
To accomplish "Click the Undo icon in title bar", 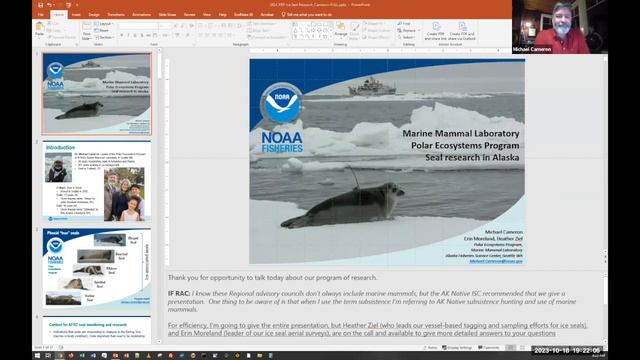I will click(x=49, y=5).
